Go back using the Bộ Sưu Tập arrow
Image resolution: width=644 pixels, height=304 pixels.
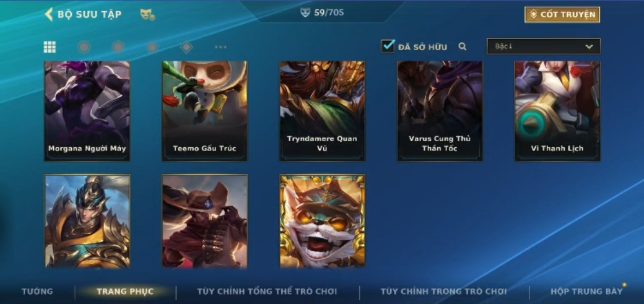49,14
